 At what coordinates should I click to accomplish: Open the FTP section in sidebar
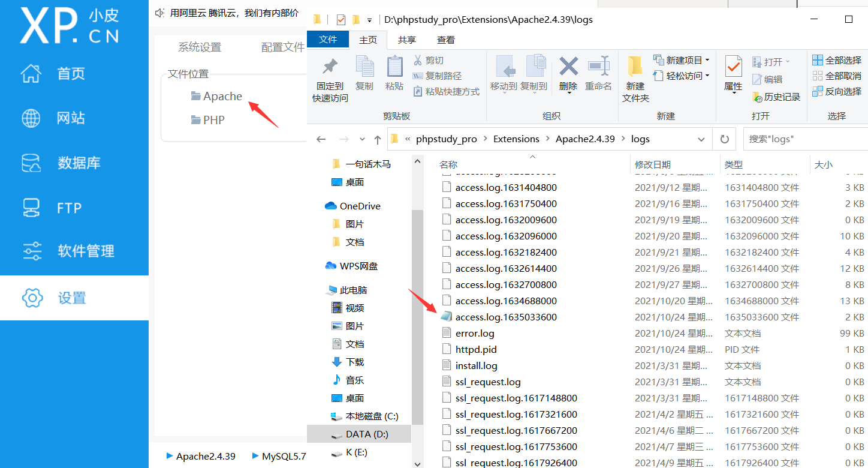click(51, 208)
